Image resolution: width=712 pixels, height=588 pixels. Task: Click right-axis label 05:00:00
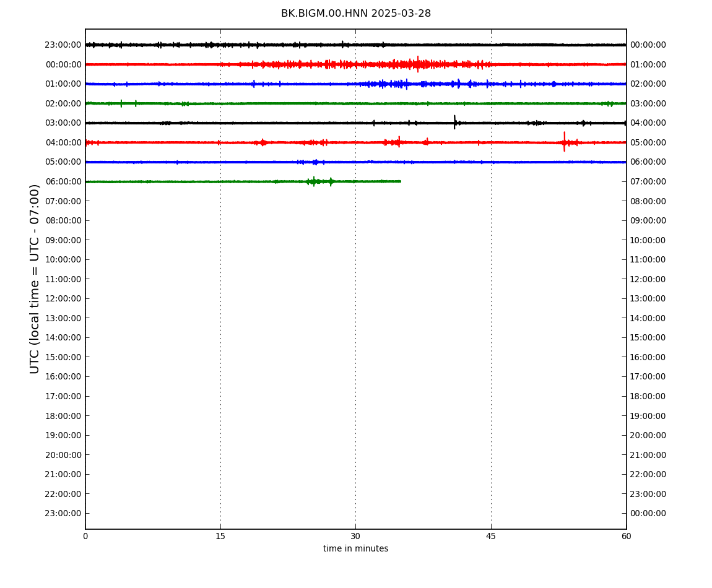(648, 142)
